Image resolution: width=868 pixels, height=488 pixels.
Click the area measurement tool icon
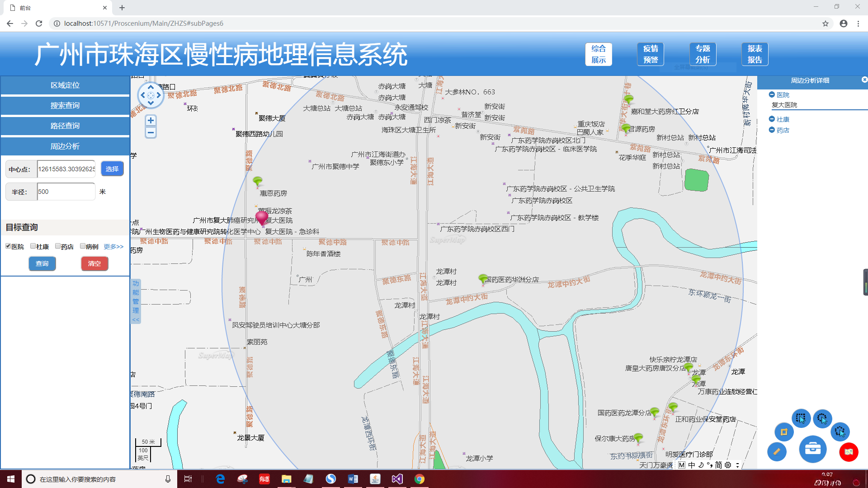point(784,432)
